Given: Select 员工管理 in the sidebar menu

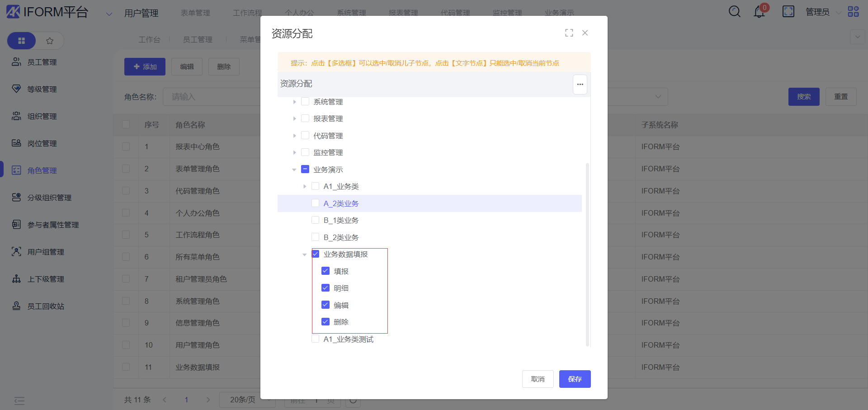Looking at the screenshot, I should (x=42, y=62).
